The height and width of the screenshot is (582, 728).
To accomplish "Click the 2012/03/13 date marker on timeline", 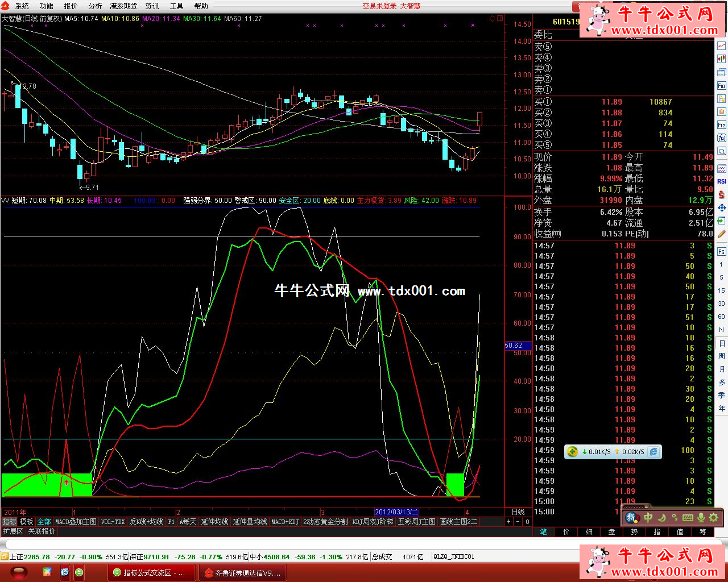I will click(396, 512).
